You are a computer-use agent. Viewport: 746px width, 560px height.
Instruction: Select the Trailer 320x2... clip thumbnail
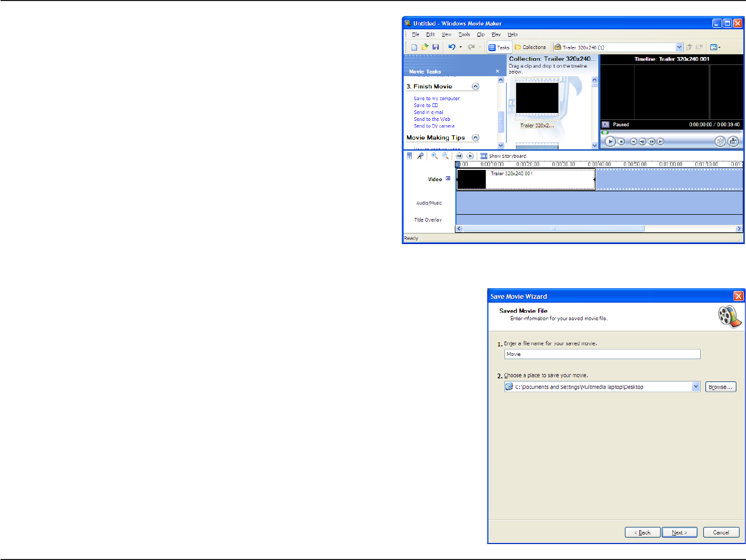point(537,99)
